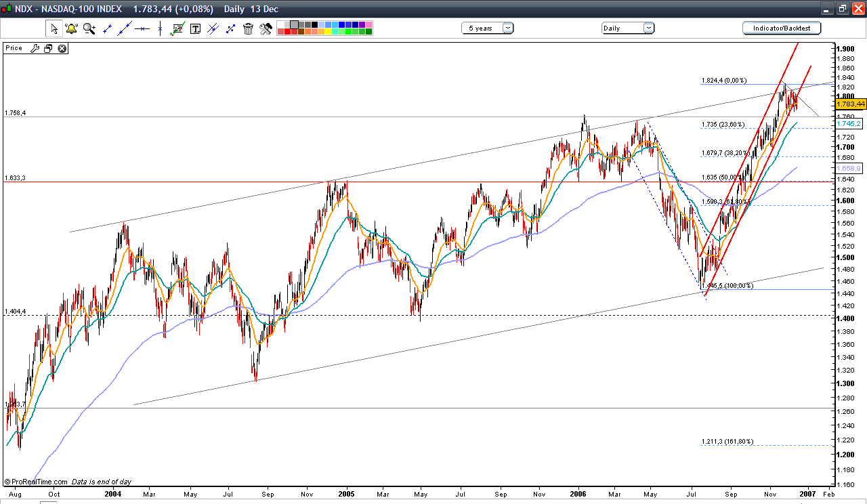Viewport: 867px width, 504px height.
Task: Choose the horizontal line drawing tool
Action: (142, 28)
